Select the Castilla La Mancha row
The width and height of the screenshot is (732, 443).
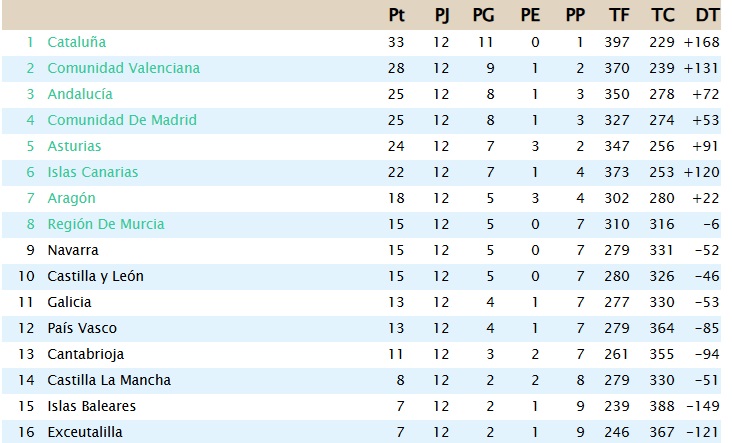(x=109, y=380)
